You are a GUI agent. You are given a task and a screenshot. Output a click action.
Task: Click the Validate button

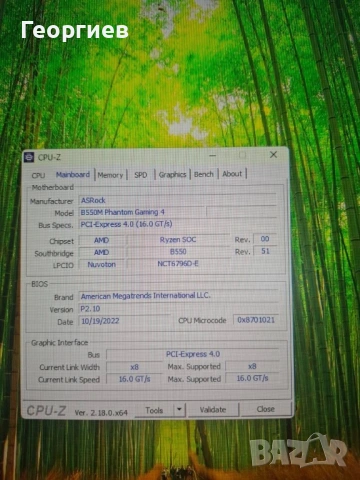213,410
